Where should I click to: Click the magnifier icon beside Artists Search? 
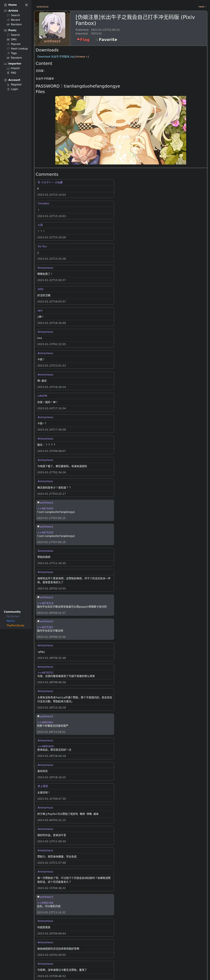[8, 15]
